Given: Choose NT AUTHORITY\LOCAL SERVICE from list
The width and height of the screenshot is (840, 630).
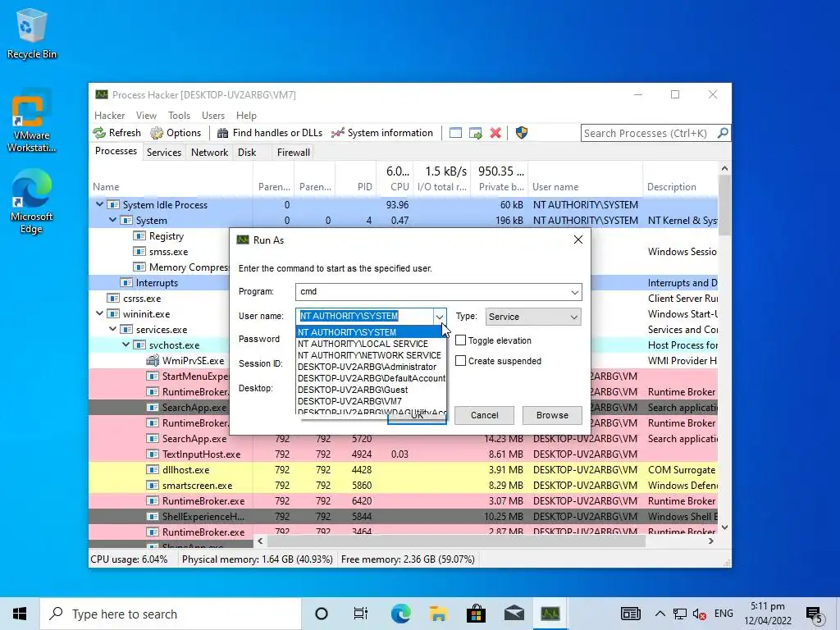Looking at the screenshot, I should pos(371,344).
